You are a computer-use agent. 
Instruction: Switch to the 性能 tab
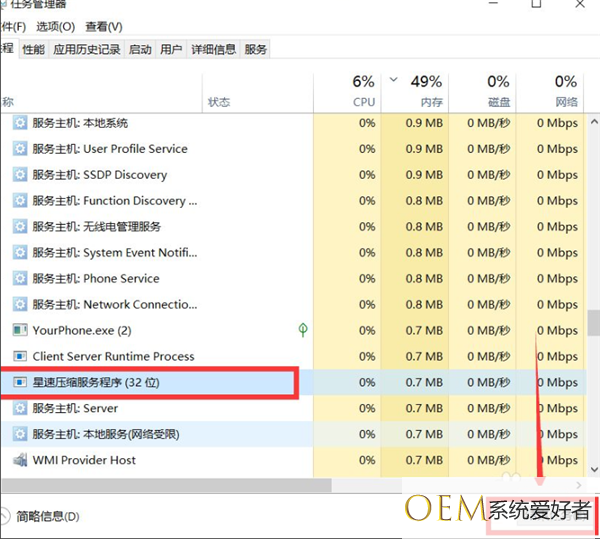[34, 49]
